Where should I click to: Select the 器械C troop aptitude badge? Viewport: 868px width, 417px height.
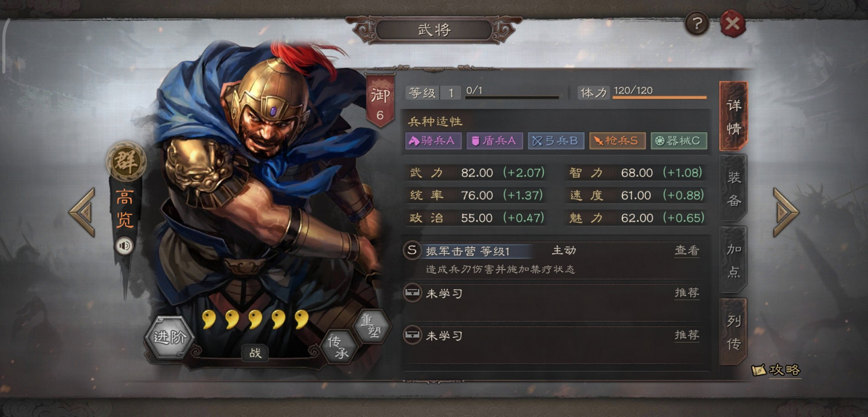679,141
